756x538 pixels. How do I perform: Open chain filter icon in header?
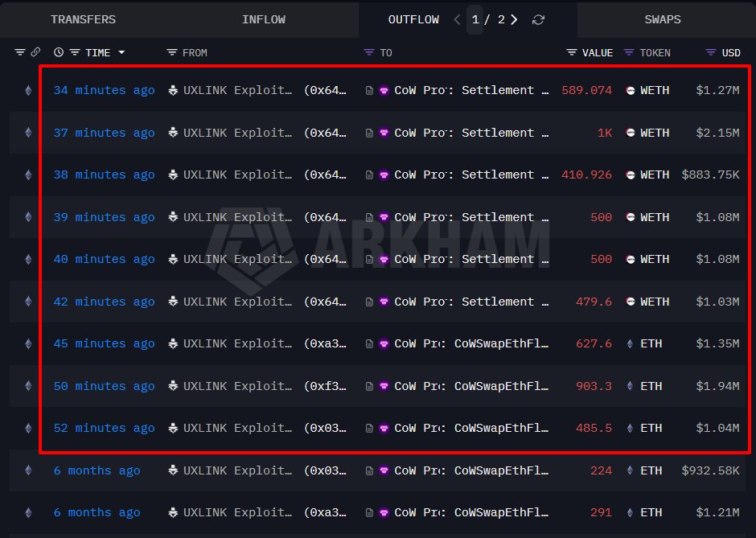point(20,52)
